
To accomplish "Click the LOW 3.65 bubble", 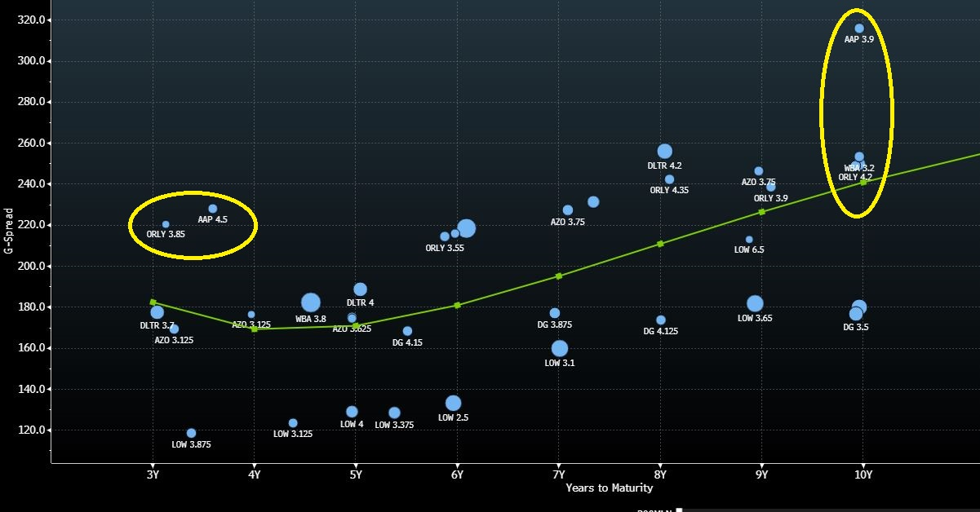I will (755, 304).
